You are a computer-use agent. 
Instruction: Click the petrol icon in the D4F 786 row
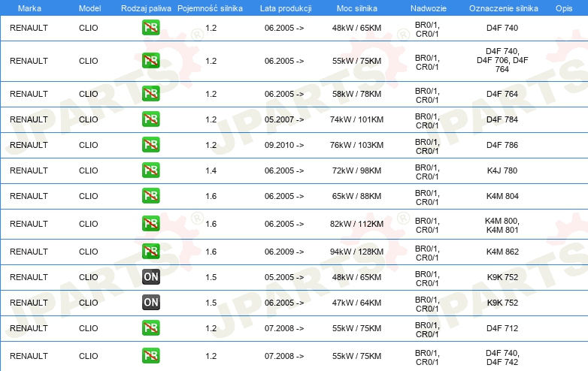point(150,144)
